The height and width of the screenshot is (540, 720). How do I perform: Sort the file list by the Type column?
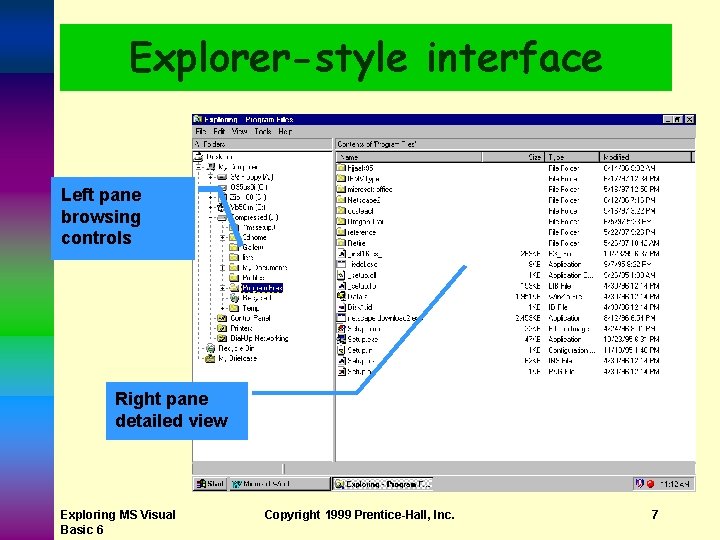572,157
